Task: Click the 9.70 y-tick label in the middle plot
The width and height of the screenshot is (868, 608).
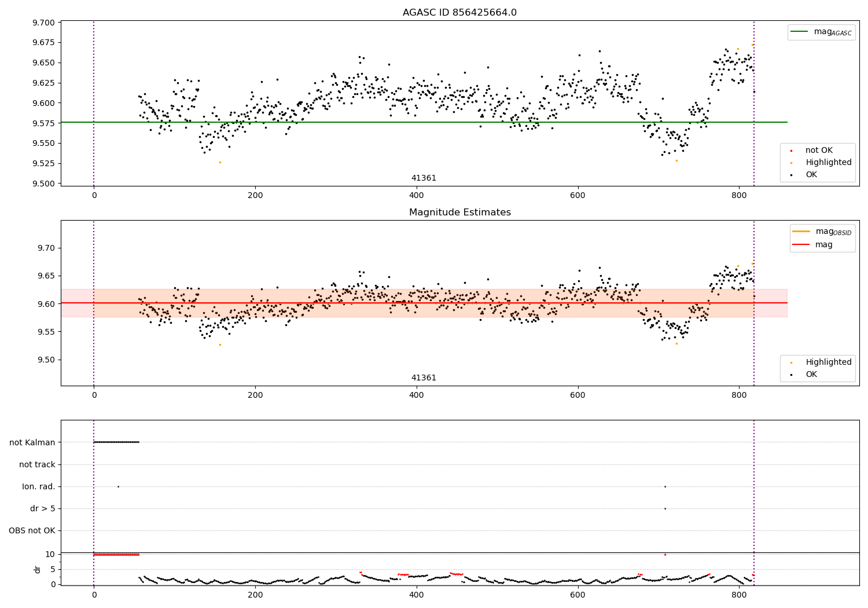Action: pyautogui.click(x=46, y=248)
